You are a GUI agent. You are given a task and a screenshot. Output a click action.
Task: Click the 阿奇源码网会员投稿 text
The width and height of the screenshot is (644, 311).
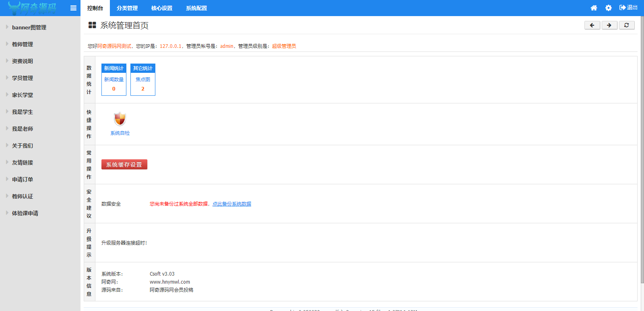click(171, 290)
